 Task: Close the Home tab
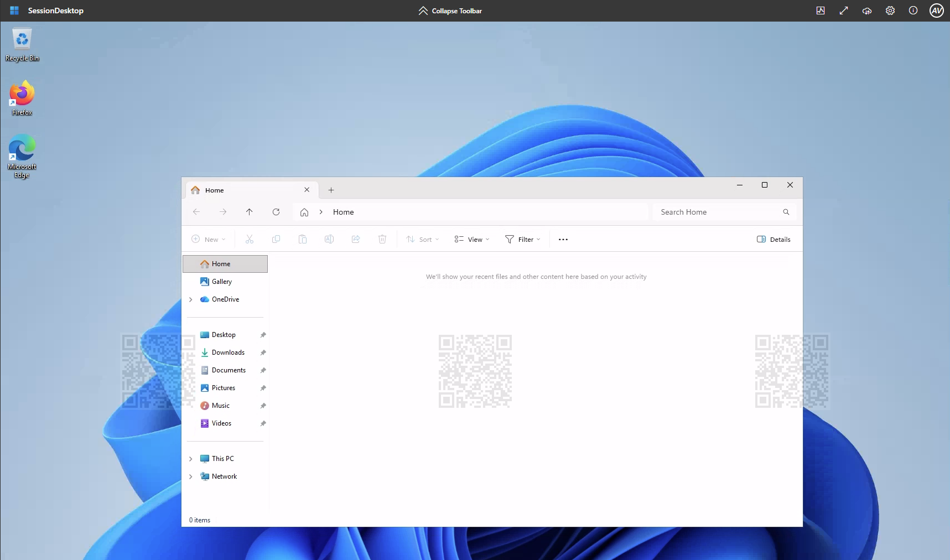coord(307,190)
